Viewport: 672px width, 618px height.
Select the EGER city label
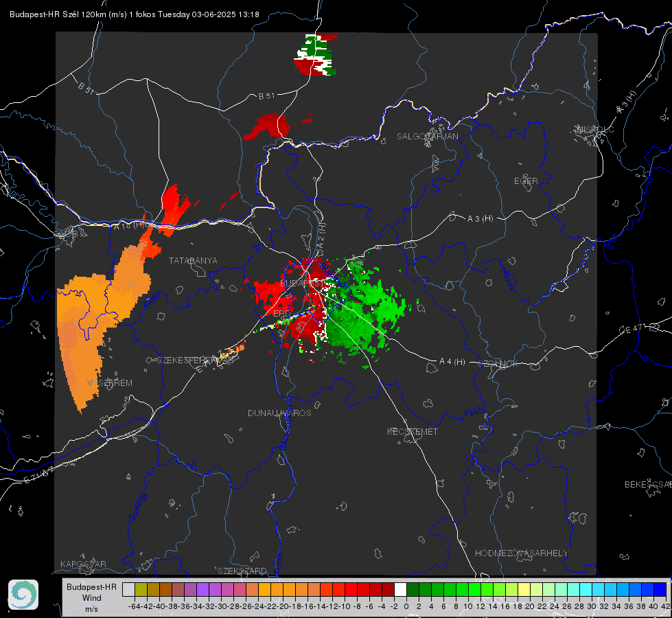[526, 181]
